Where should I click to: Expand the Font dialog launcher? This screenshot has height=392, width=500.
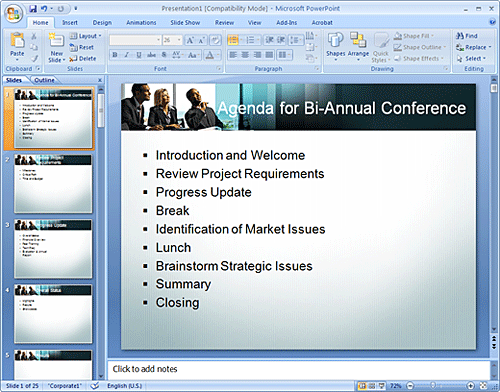219,69
